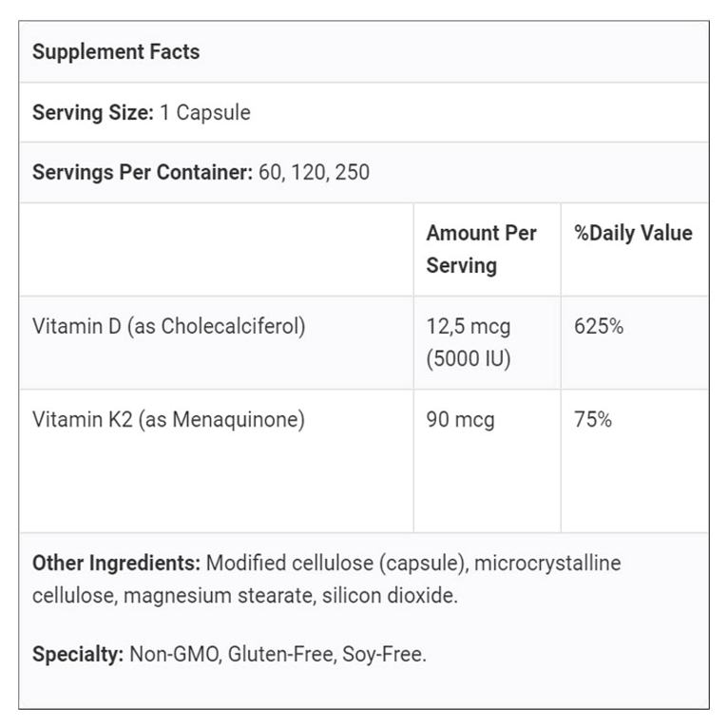Image resolution: width=728 pixels, height=728 pixels.
Task: Click the 1 Capsule serving value
Action: coord(204,112)
